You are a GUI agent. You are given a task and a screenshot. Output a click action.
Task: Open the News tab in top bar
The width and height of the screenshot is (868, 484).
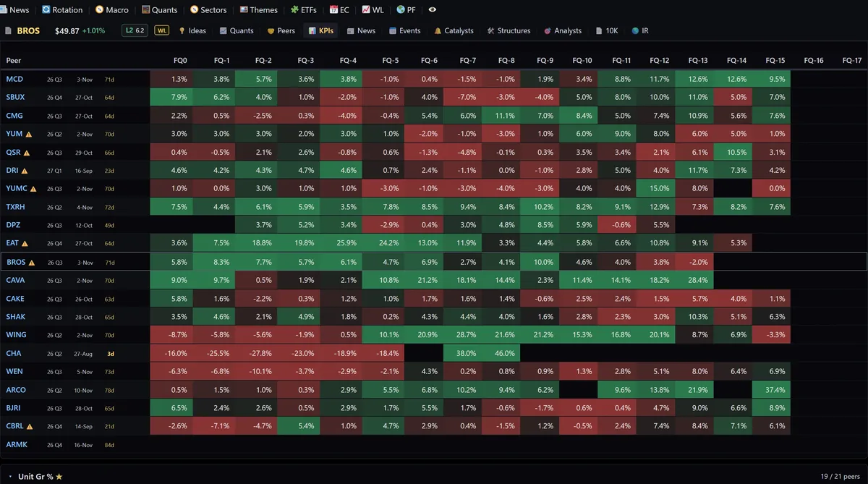[x=14, y=10]
